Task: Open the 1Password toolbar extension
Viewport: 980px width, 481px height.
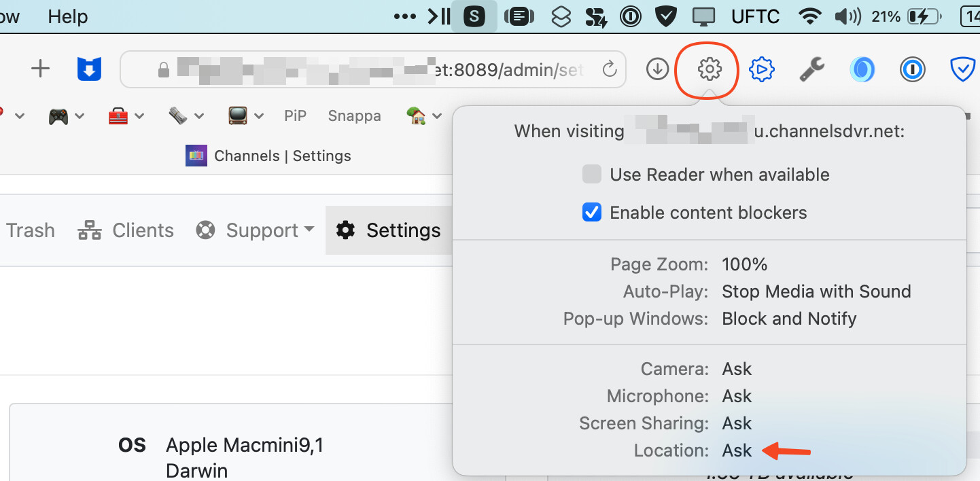Action: [913, 69]
